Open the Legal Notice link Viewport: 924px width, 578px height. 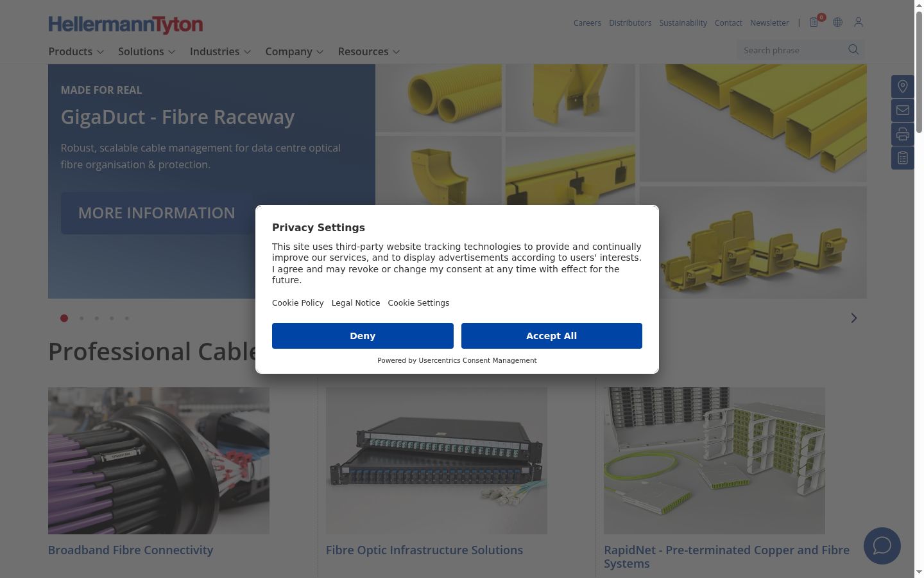355,303
